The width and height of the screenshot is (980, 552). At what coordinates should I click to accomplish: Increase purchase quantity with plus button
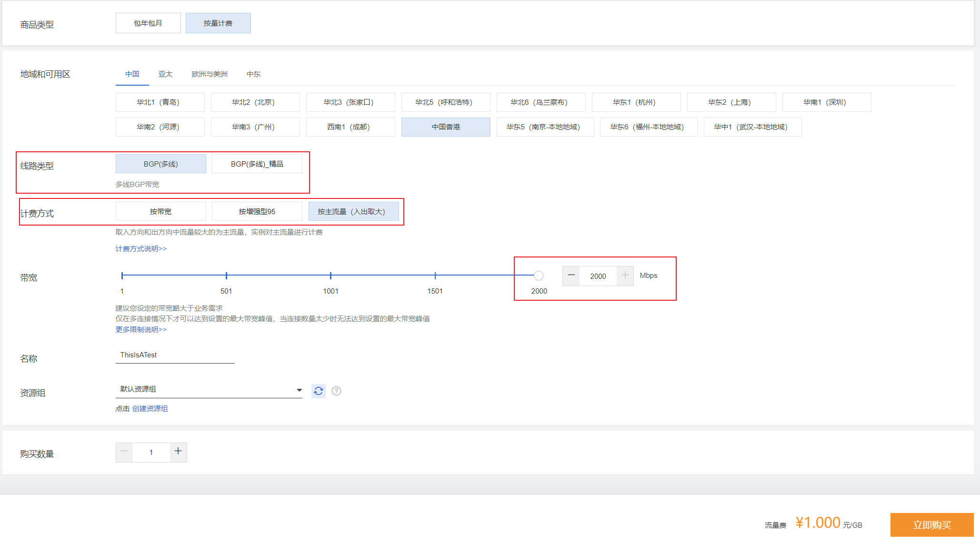pos(178,452)
